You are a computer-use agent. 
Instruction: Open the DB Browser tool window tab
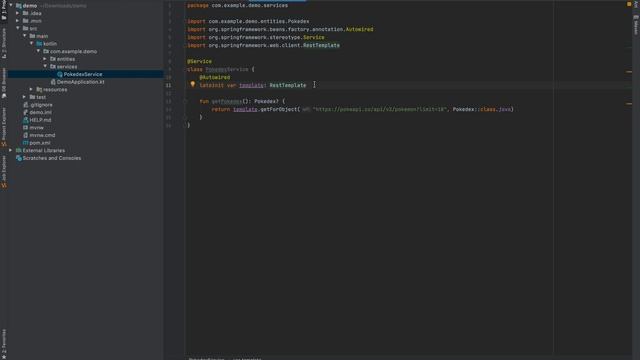(4, 83)
